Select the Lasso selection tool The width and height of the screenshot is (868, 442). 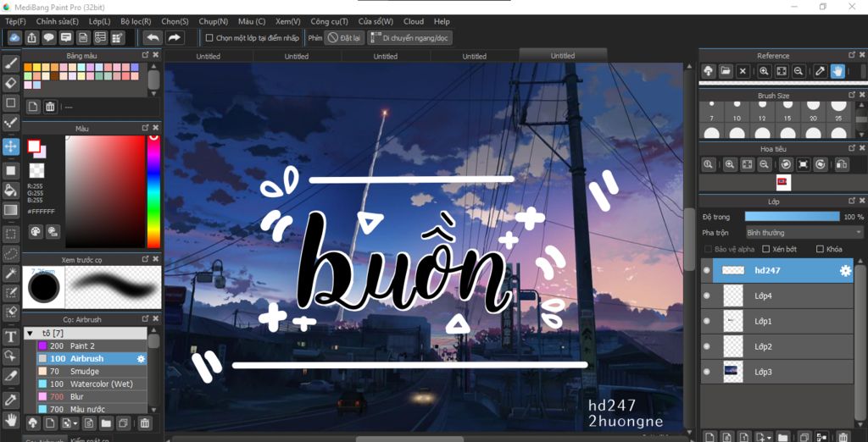coord(11,254)
